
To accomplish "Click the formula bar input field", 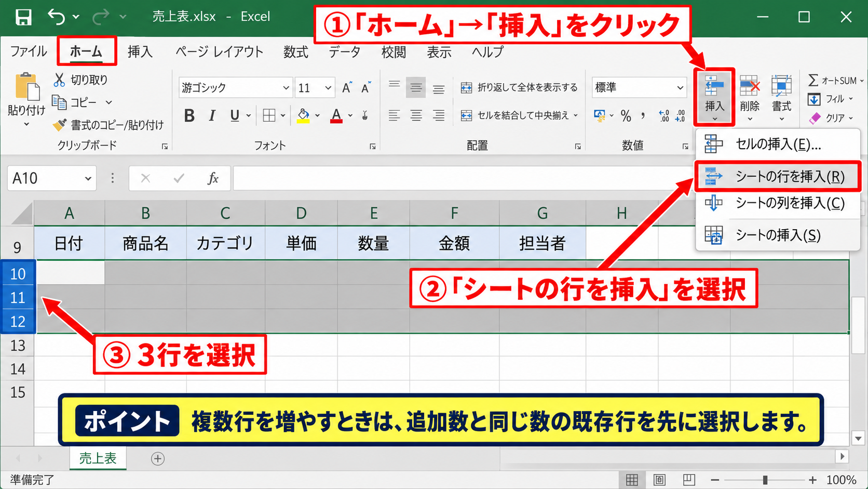I will tap(465, 179).
